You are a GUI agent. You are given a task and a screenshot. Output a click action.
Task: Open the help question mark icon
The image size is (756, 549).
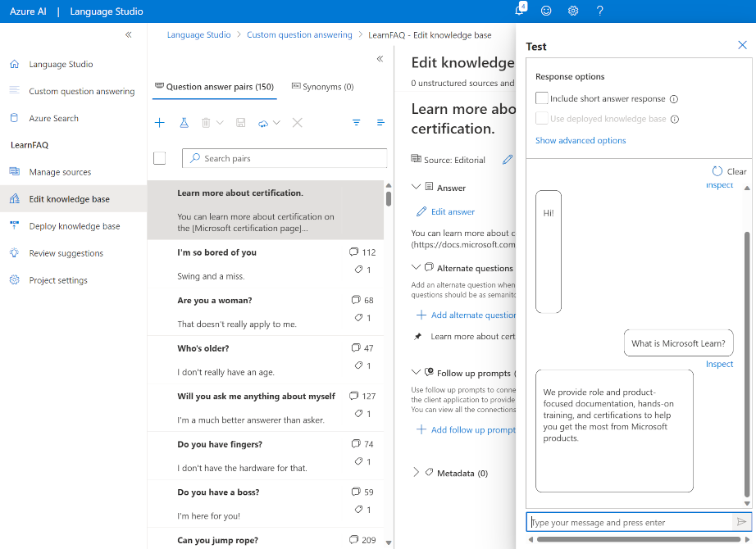599,11
